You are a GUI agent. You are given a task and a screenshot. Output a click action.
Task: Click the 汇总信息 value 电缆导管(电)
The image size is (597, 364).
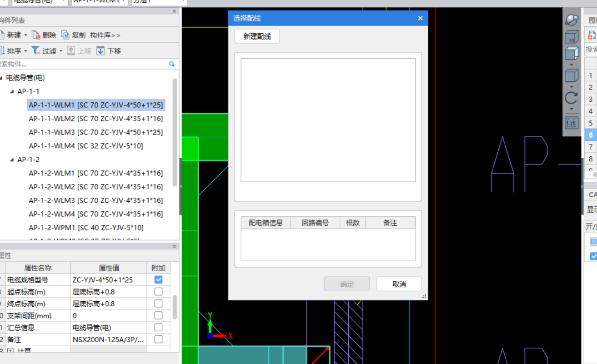(109, 328)
